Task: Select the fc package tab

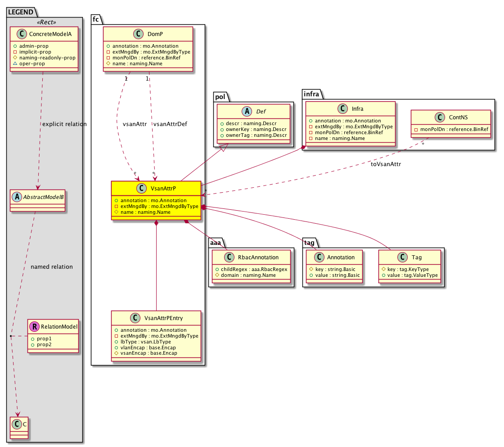Action: coord(97,19)
